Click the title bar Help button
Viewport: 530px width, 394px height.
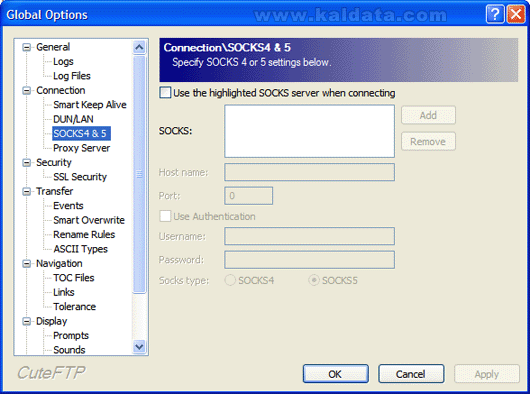click(x=495, y=15)
